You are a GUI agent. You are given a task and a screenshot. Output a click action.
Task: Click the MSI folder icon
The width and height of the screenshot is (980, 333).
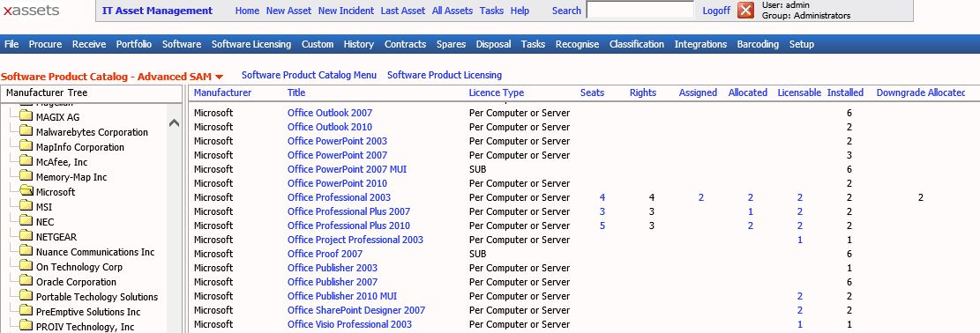[x=26, y=206]
